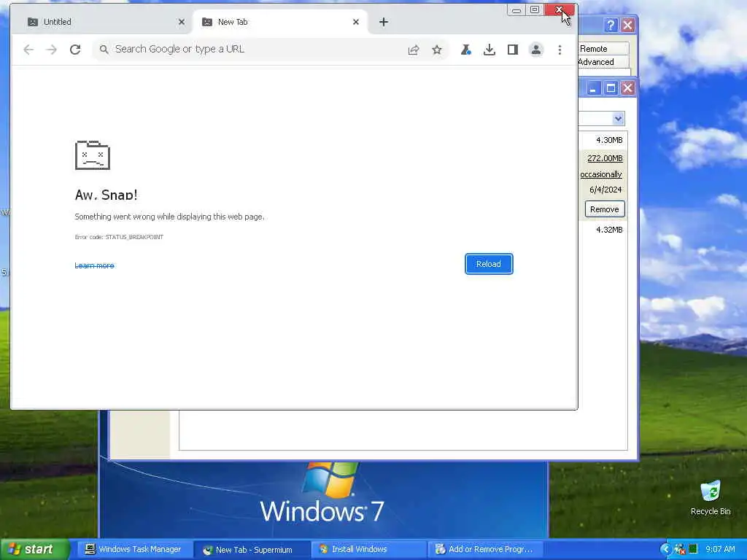This screenshot has height=560, width=747.
Task: Restore down the Supermium browser window
Action: point(535,10)
